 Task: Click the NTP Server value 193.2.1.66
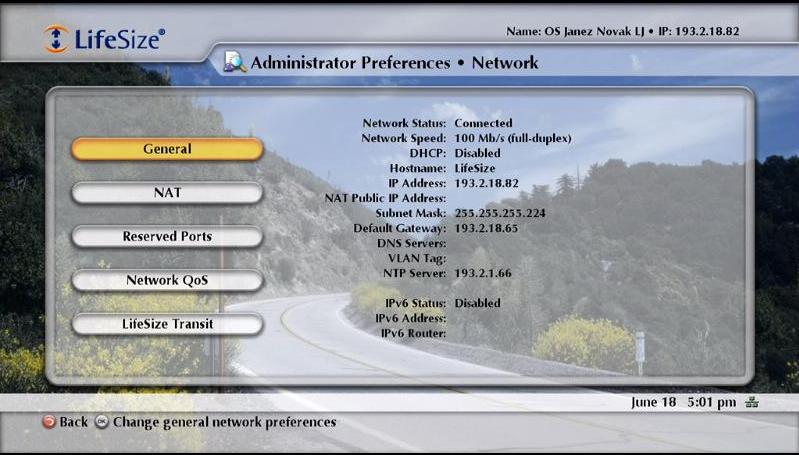click(483, 274)
